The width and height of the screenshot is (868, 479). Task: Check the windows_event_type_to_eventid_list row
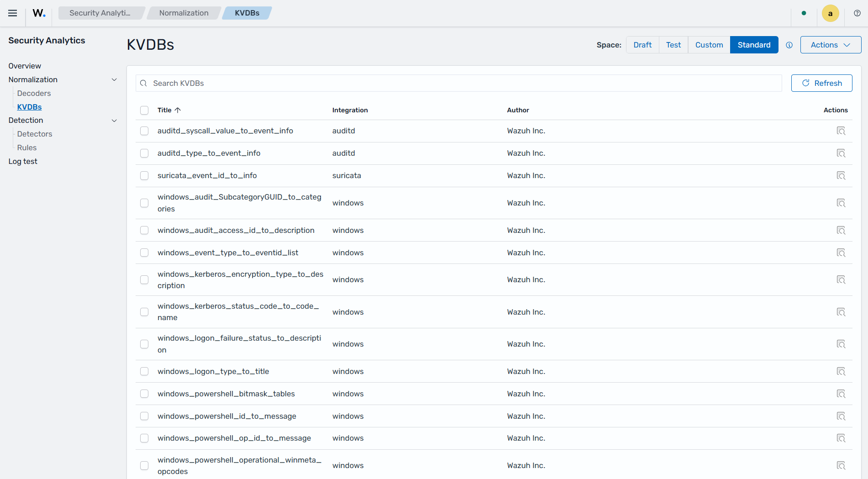tap(144, 253)
